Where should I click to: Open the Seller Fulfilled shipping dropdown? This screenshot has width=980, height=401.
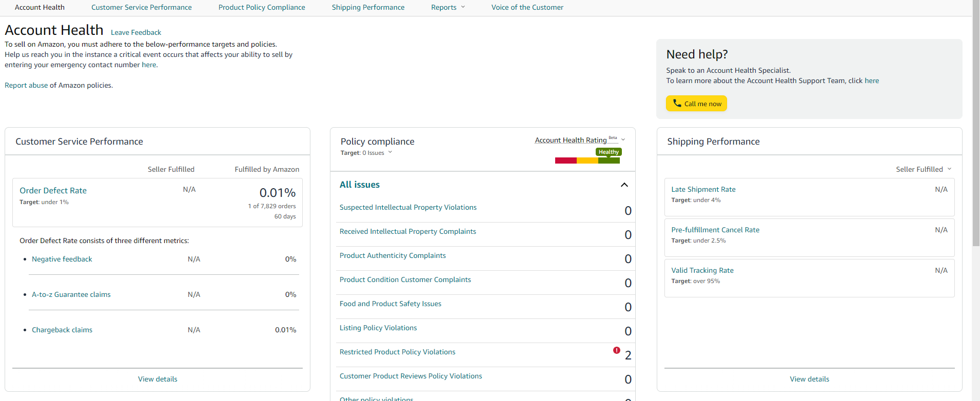tap(924, 169)
